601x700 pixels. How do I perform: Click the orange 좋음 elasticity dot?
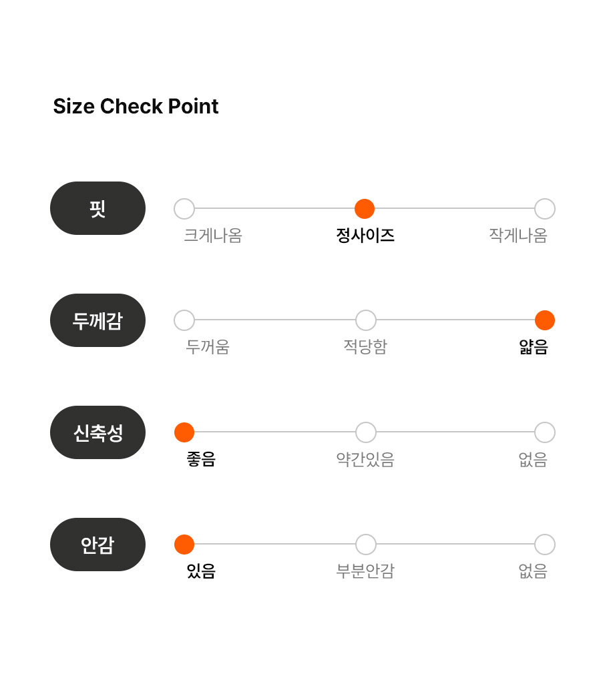click(x=184, y=432)
